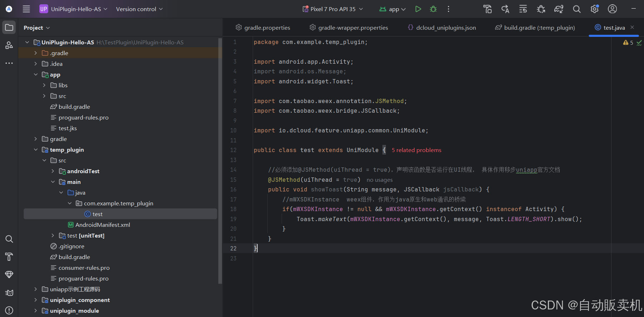Open IDE Settings gear icon

click(x=595, y=9)
